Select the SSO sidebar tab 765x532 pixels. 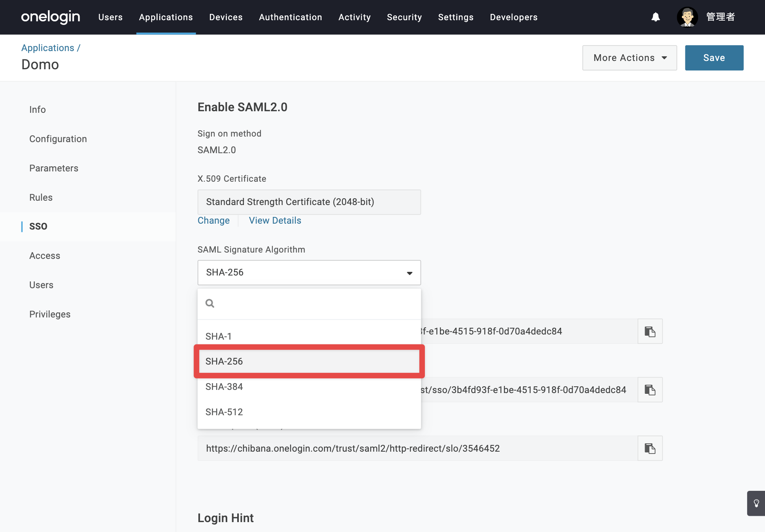38,226
